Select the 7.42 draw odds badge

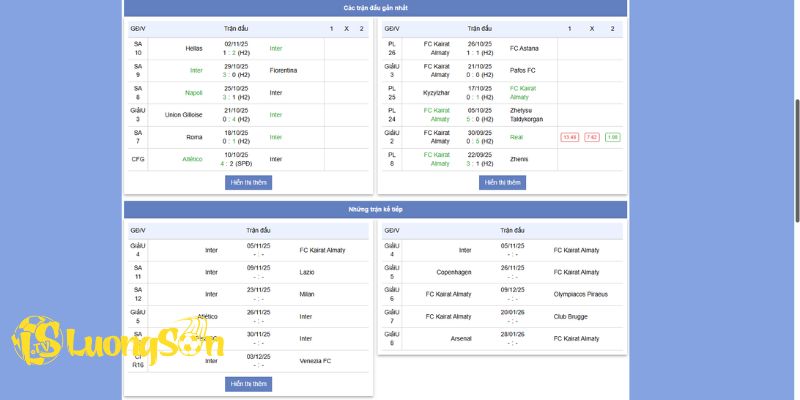(592, 137)
